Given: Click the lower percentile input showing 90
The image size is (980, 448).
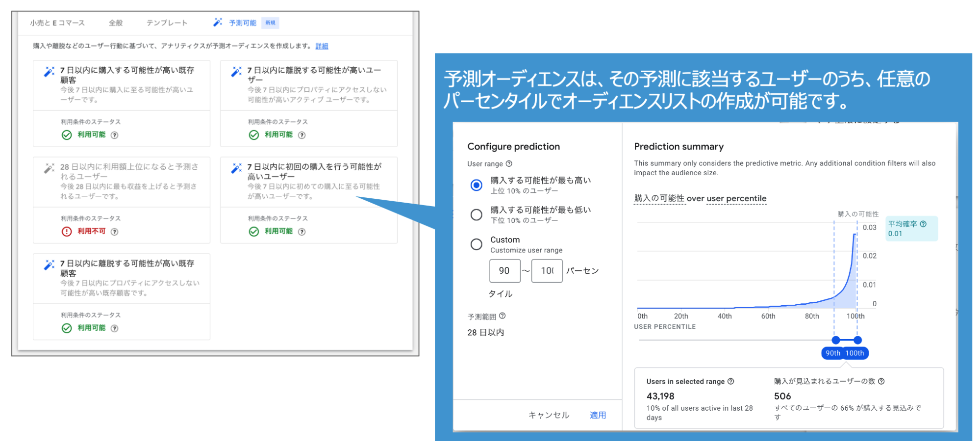Looking at the screenshot, I should pyautogui.click(x=504, y=271).
